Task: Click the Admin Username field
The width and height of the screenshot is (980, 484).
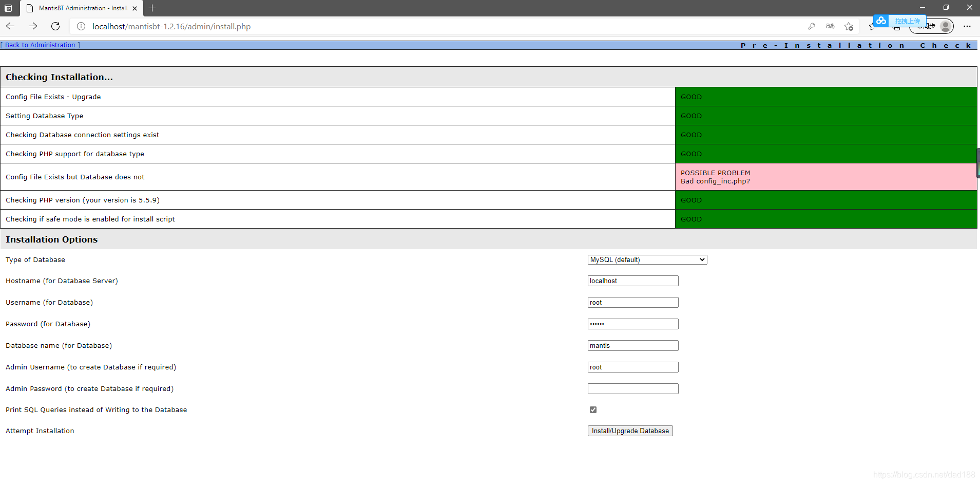Action: pyautogui.click(x=633, y=367)
